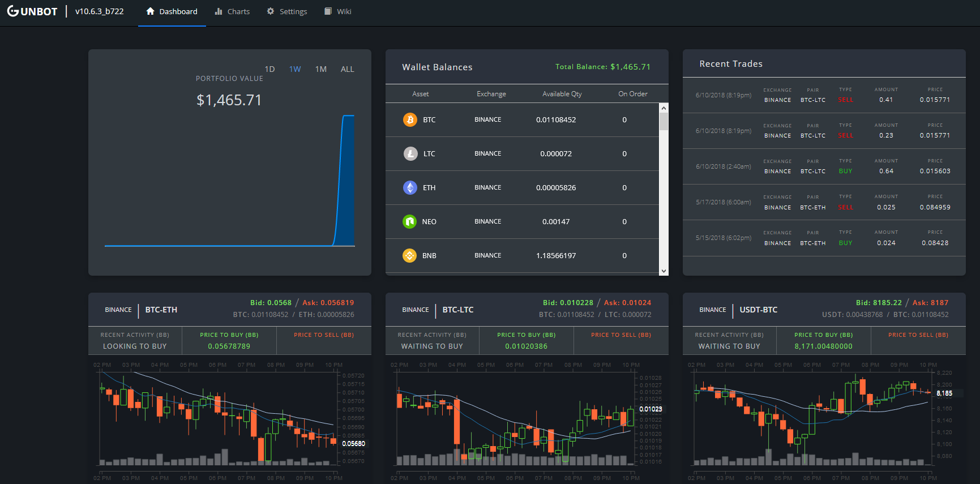Click BTC-ETH price to buy 0.05678789
980x484 pixels.
[229, 346]
